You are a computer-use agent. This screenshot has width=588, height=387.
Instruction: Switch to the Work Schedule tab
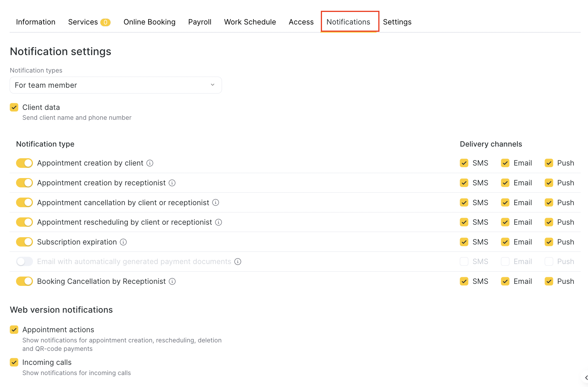[250, 22]
